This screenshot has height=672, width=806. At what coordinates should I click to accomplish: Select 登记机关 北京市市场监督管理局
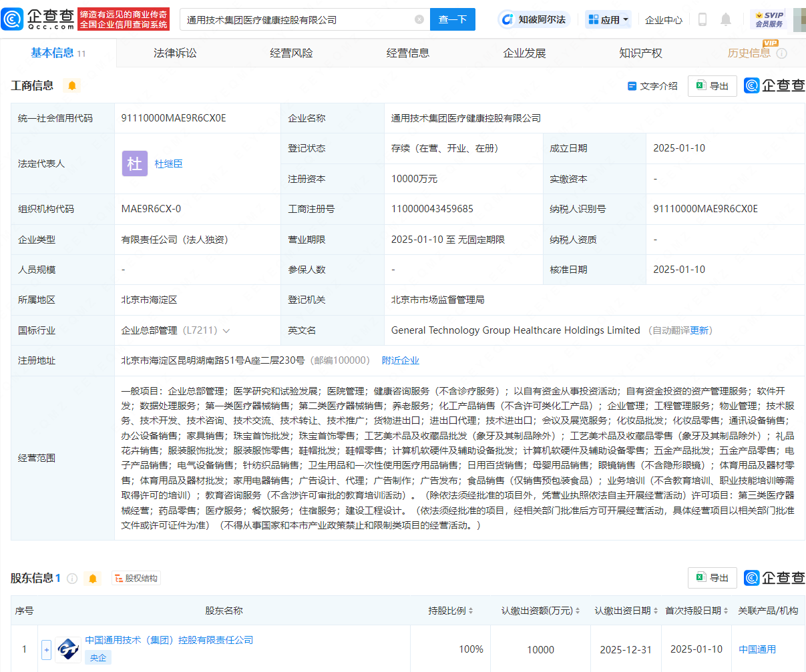pyautogui.click(x=437, y=300)
